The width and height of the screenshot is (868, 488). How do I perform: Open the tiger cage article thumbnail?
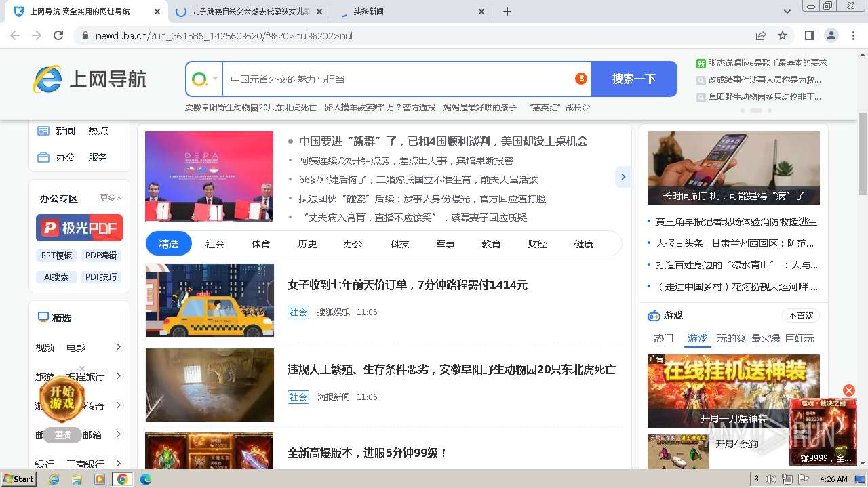[210, 385]
